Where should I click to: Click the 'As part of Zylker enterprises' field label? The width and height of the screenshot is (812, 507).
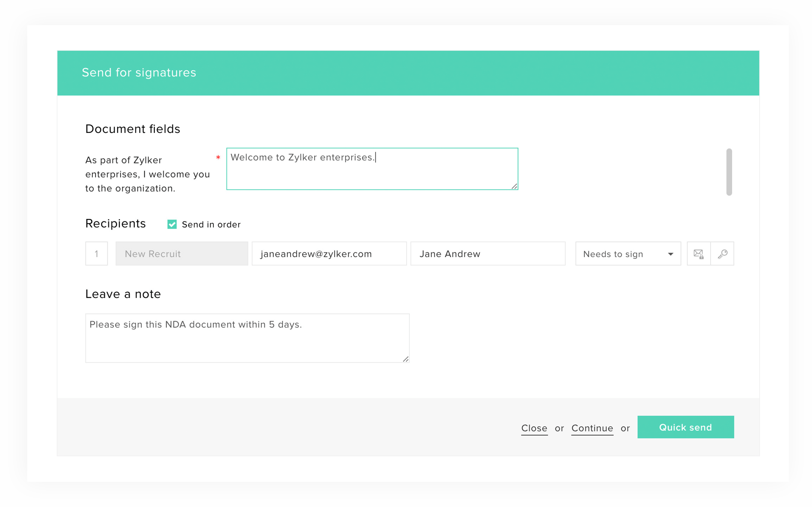coord(147,174)
